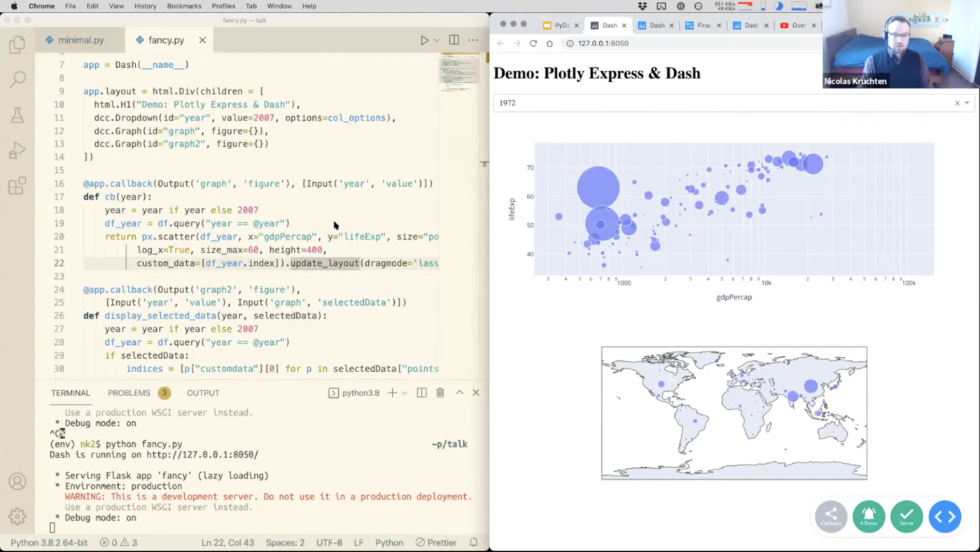Split the terminal pane

[421, 392]
